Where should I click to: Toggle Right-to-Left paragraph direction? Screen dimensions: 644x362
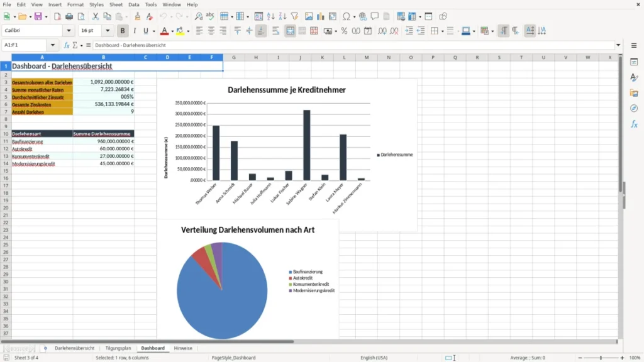pos(515,31)
